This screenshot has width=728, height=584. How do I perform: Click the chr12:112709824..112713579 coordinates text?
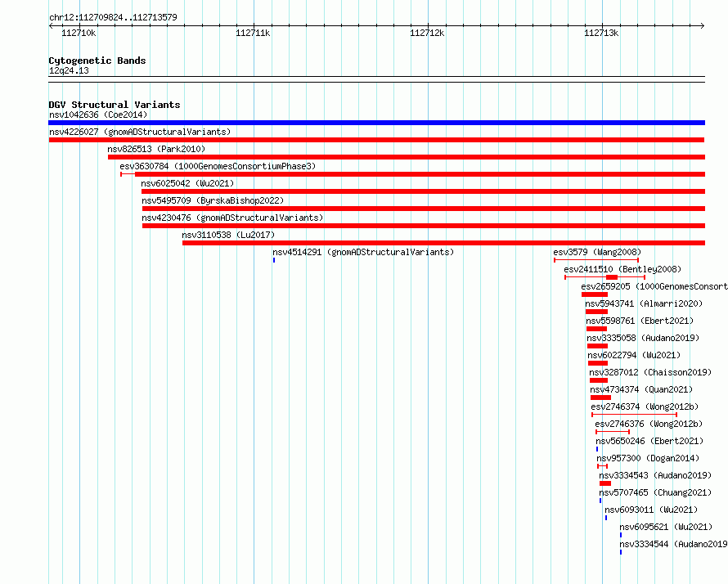click(x=113, y=17)
